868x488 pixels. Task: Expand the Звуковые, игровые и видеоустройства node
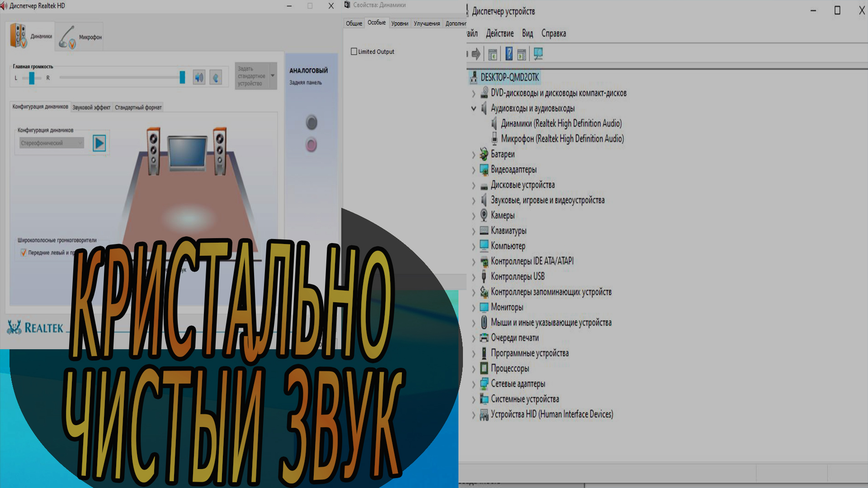(x=473, y=200)
